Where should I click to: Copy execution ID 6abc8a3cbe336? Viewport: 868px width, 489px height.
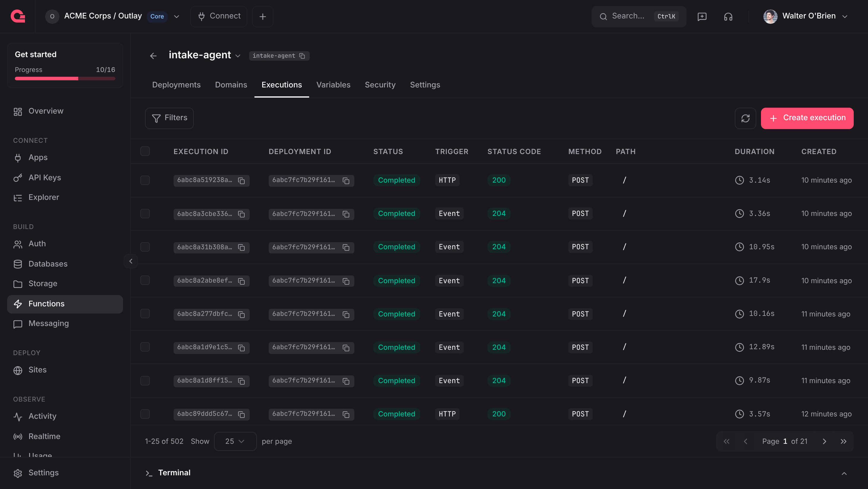241,214
